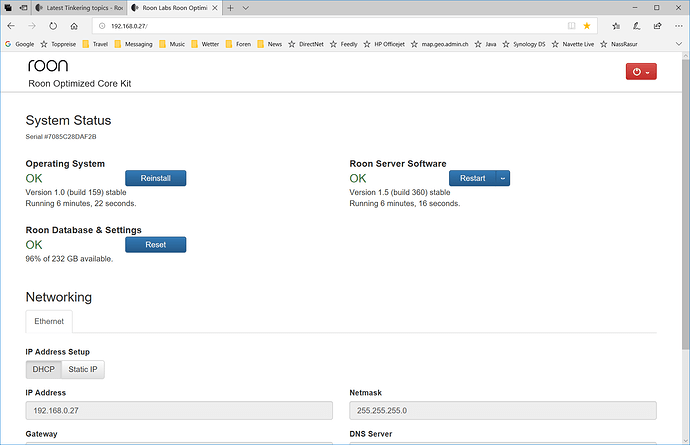Open the Favorites hub icon
Screen dimensions: 690x445
click(616, 26)
